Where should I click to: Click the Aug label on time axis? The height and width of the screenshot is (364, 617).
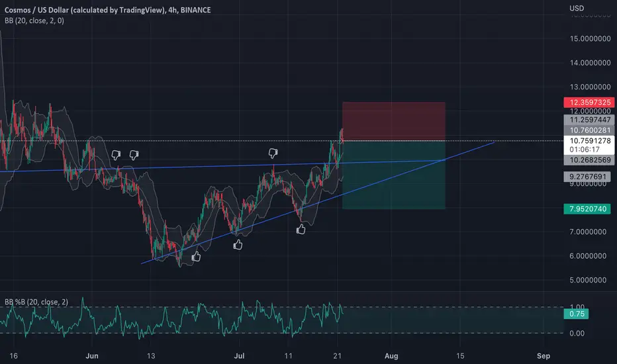[x=391, y=356]
